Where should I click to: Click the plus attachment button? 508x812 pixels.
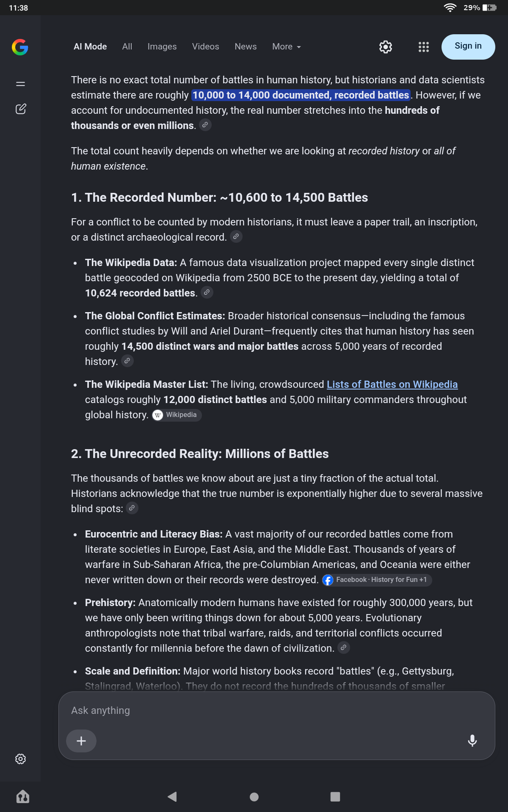[x=81, y=741]
